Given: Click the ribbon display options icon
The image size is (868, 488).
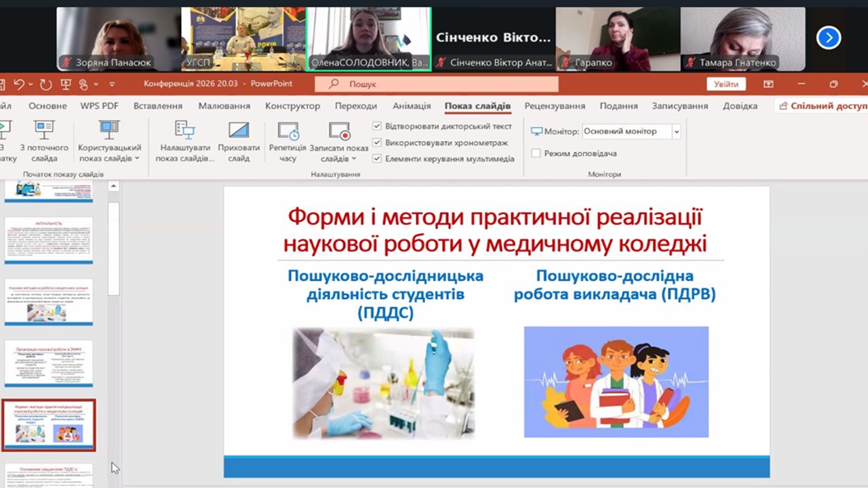Looking at the screenshot, I should (768, 84).
